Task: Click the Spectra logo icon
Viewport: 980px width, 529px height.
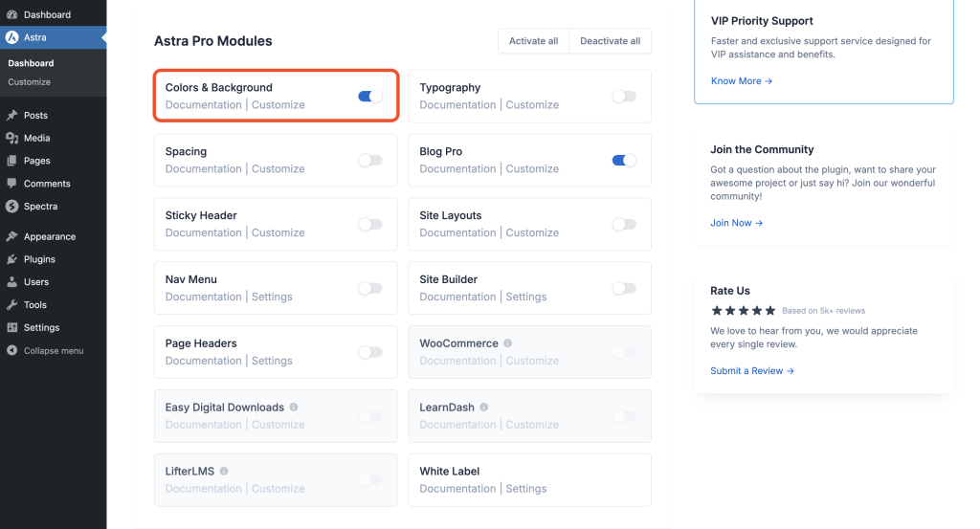Action: pyautogui.click(x=11, y=206)
